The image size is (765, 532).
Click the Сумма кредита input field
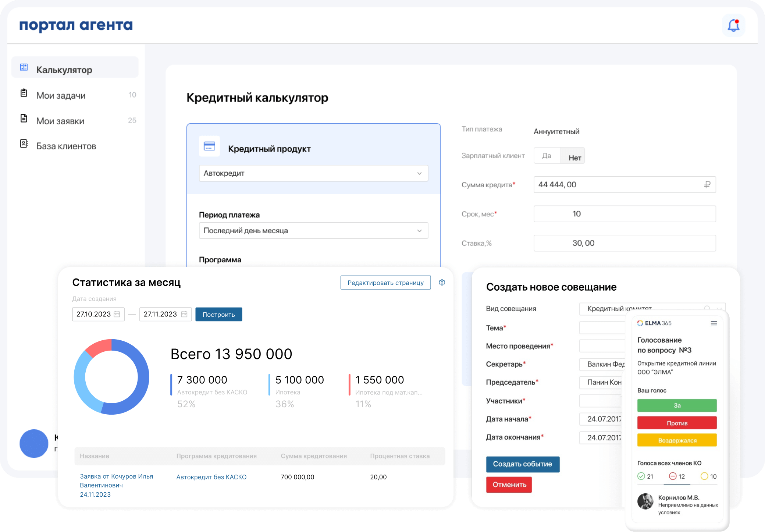[618, 185]
